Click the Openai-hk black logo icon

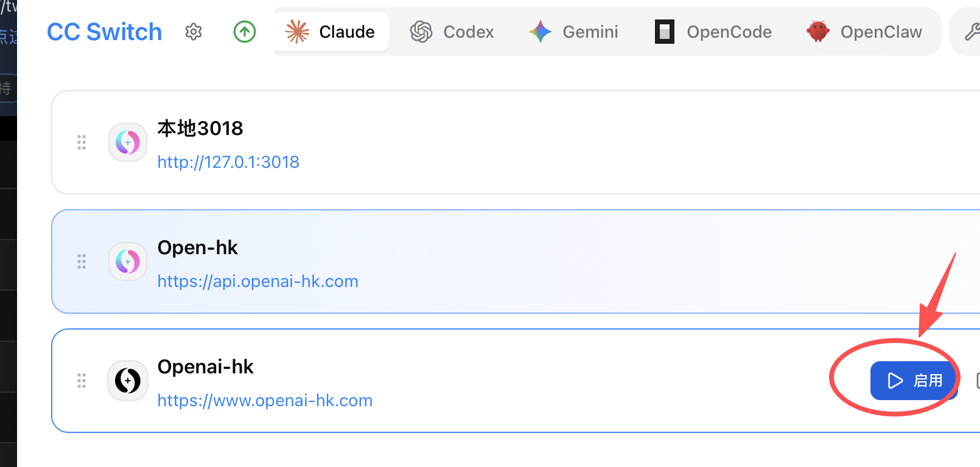128,381
